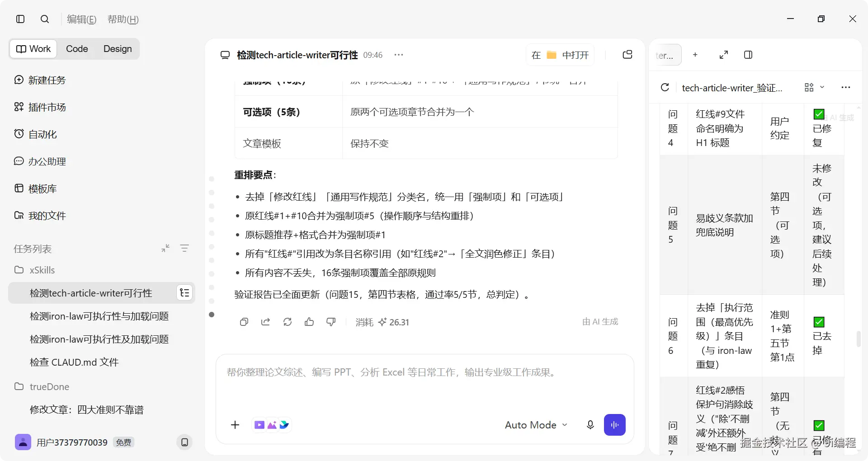Screen dimensions: 868x461
Task: Open 插件市场 plugin market
Action: [x=40, y=107]
